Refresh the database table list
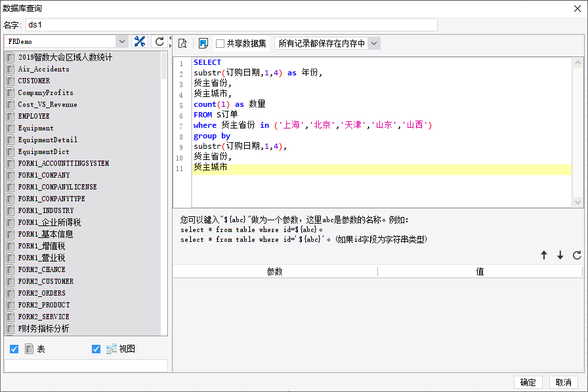 159,42
